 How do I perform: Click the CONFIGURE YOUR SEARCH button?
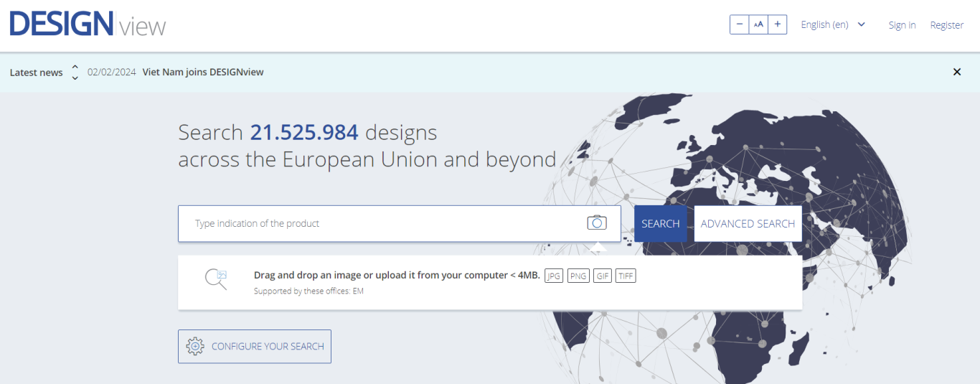click(255, 347)
